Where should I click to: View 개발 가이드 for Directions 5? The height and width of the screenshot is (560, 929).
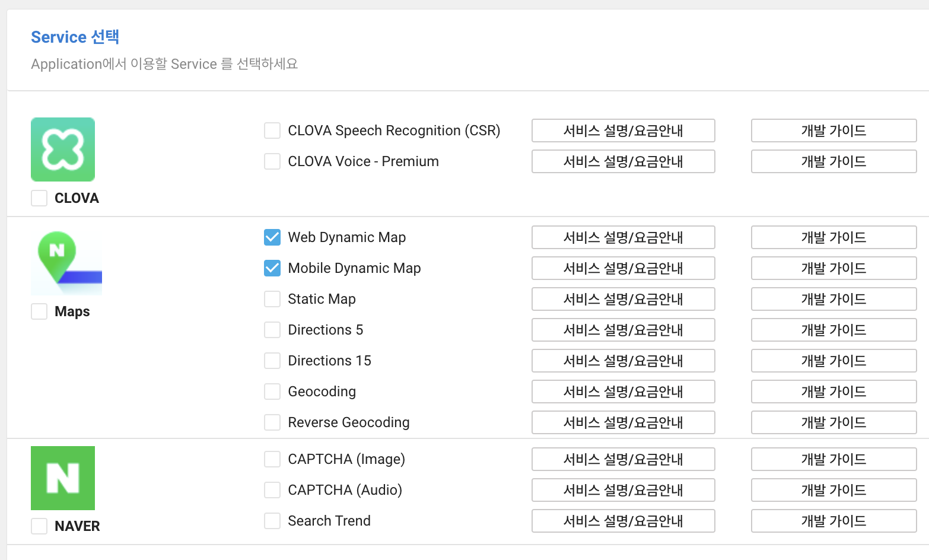(834, 330)
